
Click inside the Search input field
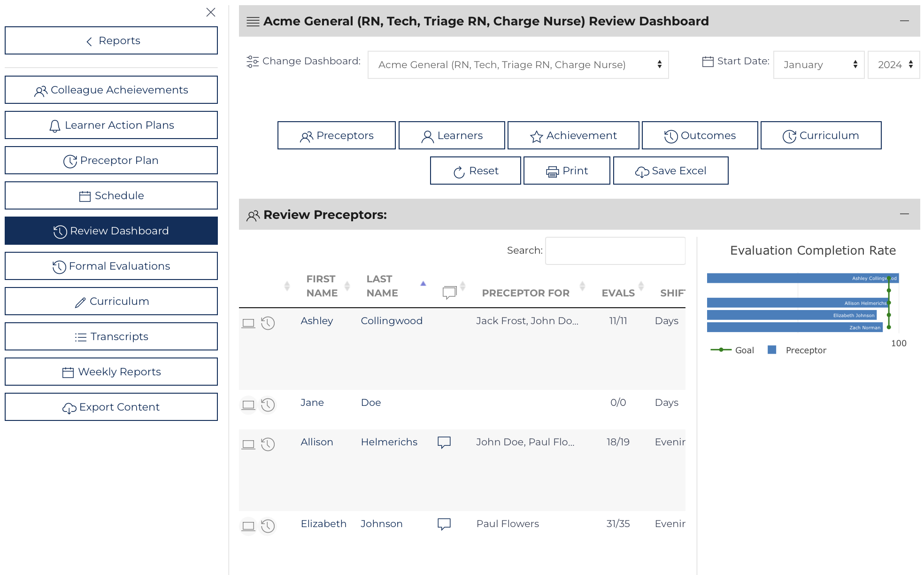(x=615, y=250)
